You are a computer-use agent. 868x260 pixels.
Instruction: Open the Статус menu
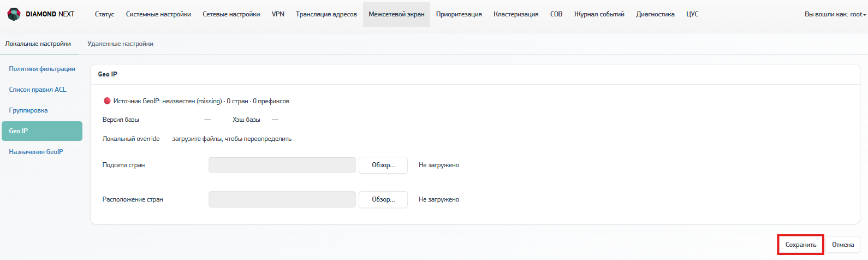point(104,14)
